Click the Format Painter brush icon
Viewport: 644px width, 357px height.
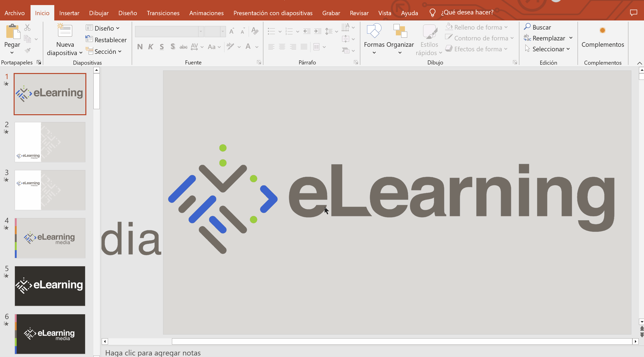click(x=28, y=50)
